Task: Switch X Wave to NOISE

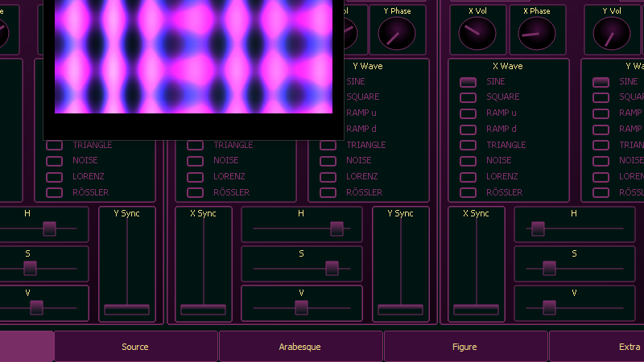Action: 468,161
